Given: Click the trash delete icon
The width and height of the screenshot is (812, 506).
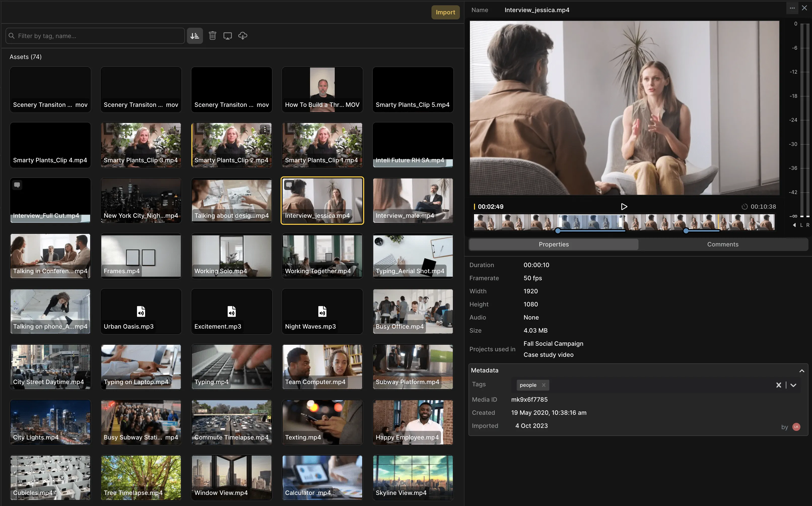Looking at the screenshot, I should tap(212, 36).
